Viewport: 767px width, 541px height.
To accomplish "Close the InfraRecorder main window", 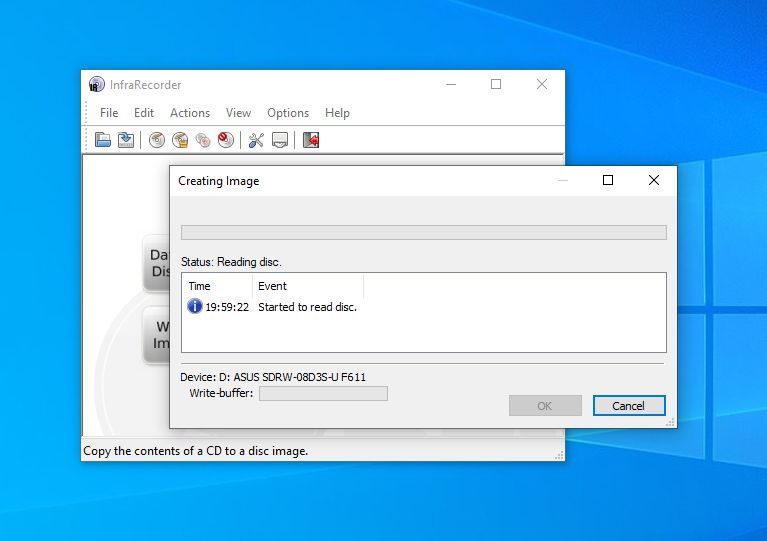I will click(541, 84).
